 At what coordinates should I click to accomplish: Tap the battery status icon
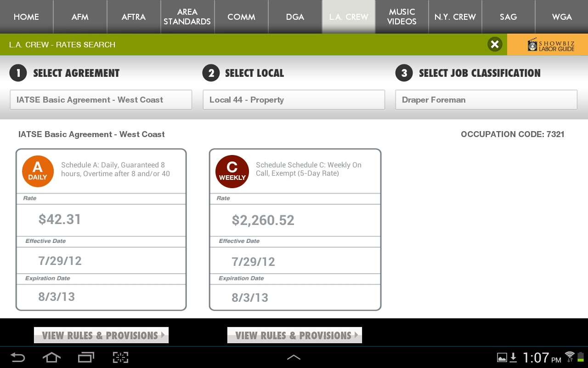click(x=581, y=356)
